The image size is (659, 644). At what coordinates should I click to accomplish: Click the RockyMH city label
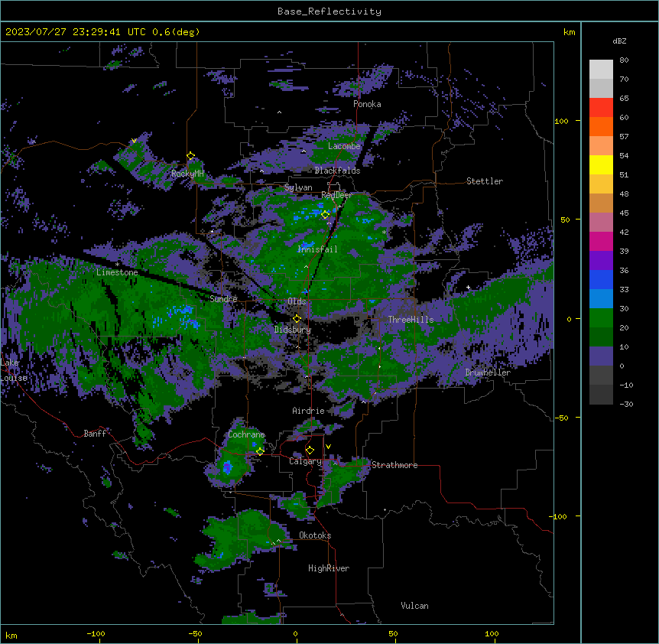click(187, 173)
